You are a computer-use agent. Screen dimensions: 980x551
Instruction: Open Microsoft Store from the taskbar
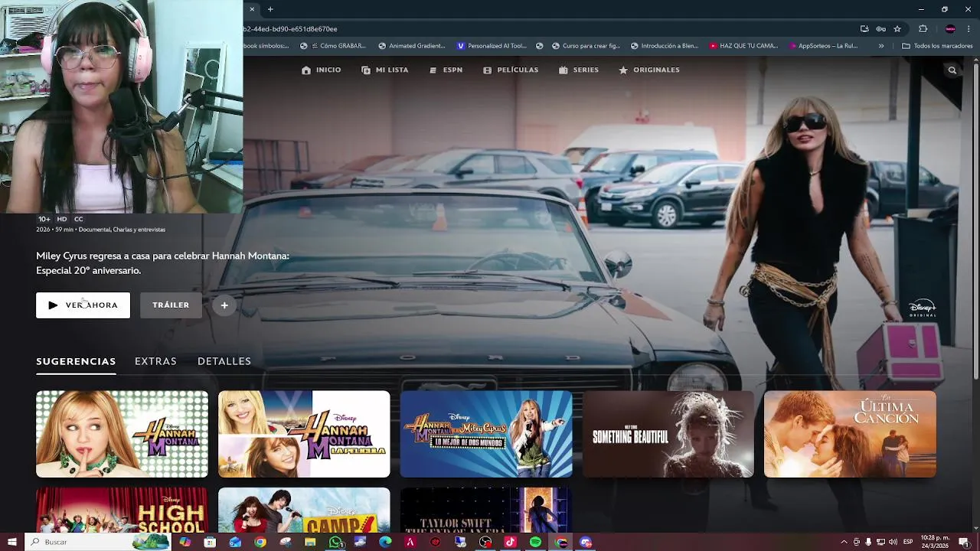[x=210, y=542]
